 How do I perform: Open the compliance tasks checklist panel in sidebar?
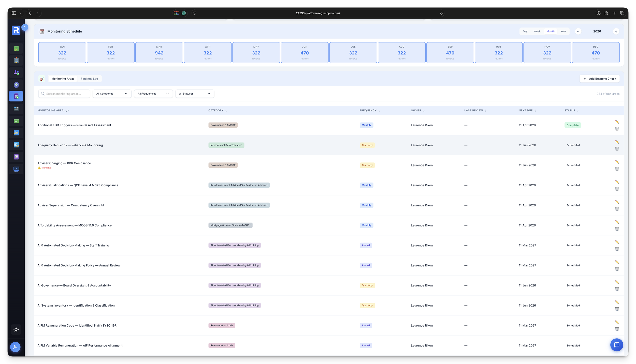tap(16, 48)
